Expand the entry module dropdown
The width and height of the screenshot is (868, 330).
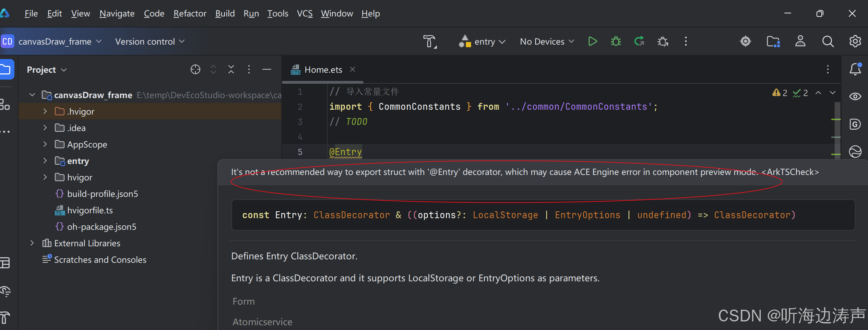point(482,42)
